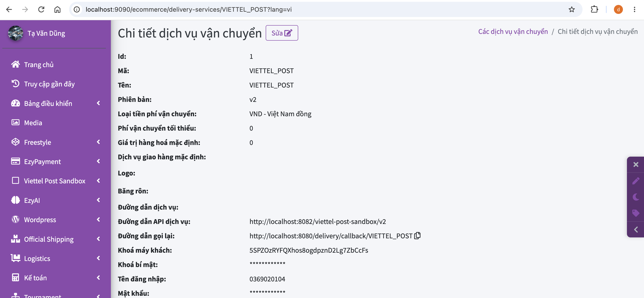This screenshot has height=298, width=644.
Task: Bookmark this page with the star icon
Action: pyautogui.click(x=572, y=9)
